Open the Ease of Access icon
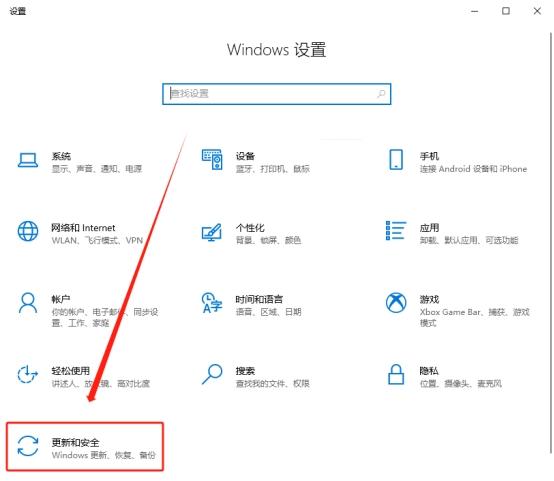The height and width of the screenshot is (481, 554). click(x=28, y=374)
